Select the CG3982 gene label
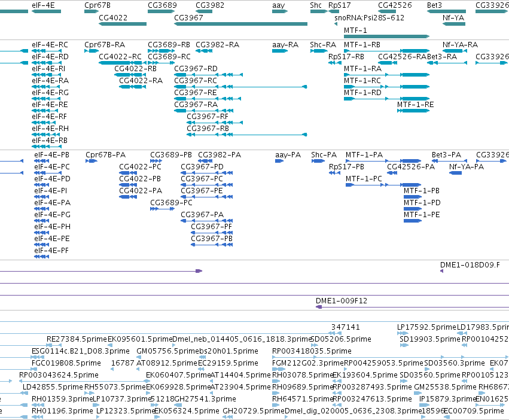This screenshot has width=509, height=420. coord(210,5)
